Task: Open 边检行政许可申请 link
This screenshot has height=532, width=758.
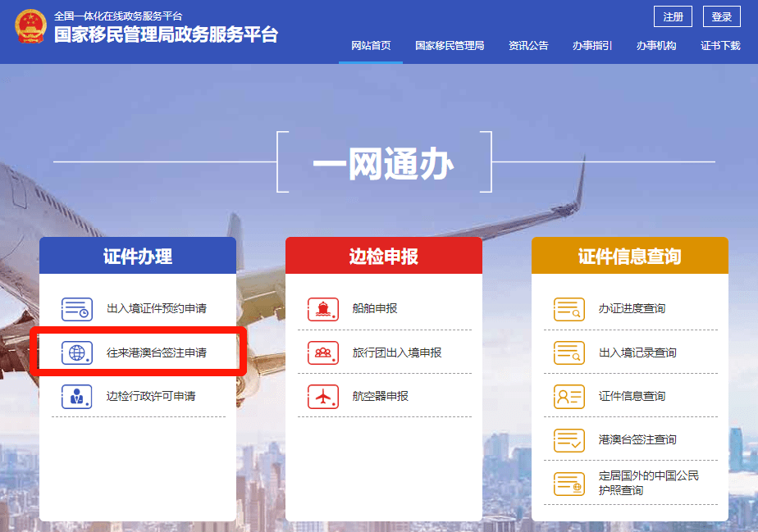Action: 151,396
